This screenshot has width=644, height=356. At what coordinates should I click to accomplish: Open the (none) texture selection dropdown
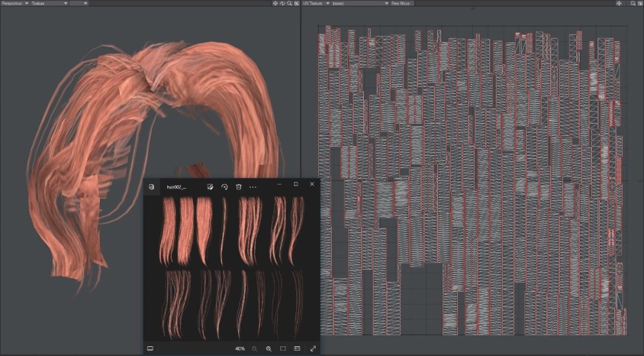coord(359,3)
